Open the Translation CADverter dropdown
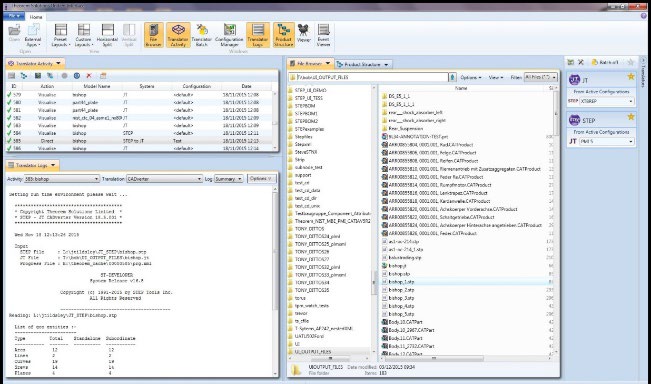Image resolution: width=651 pixels, height=384 pixels. pyautogui.click(x=164, y=179)
